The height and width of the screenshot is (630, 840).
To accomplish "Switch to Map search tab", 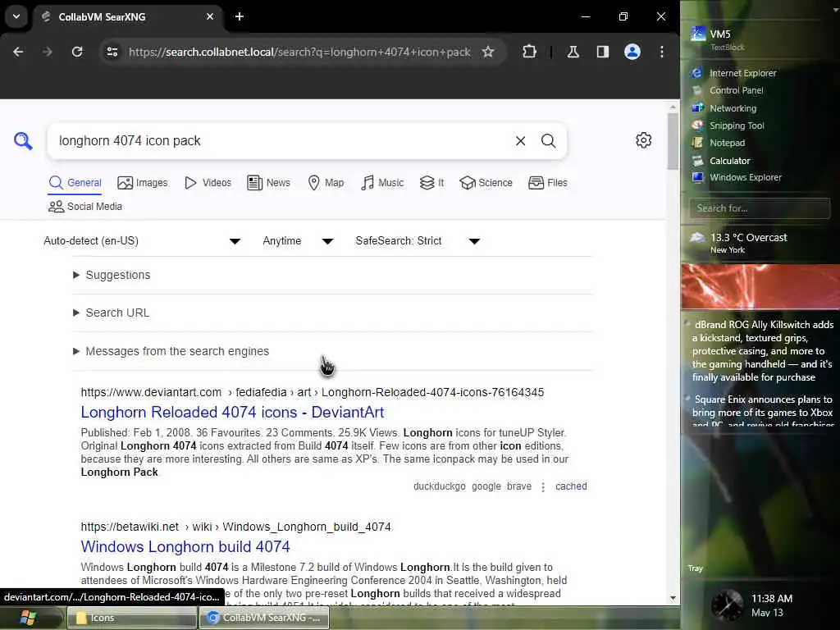I will click(x=326, y=183).
